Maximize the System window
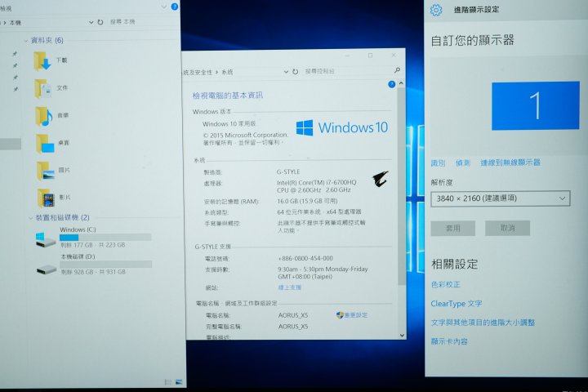 point(370,56)
